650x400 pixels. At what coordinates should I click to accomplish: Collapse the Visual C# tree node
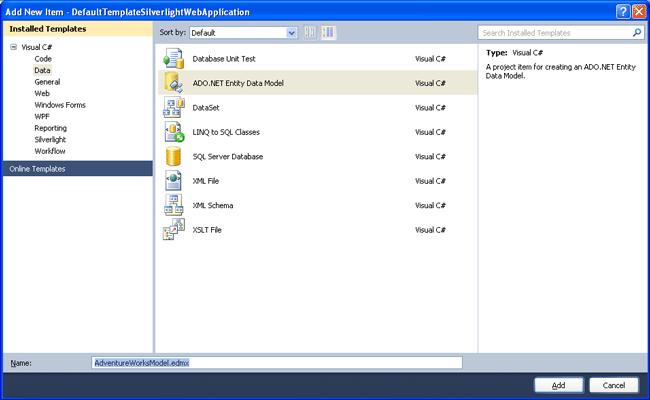14,47
